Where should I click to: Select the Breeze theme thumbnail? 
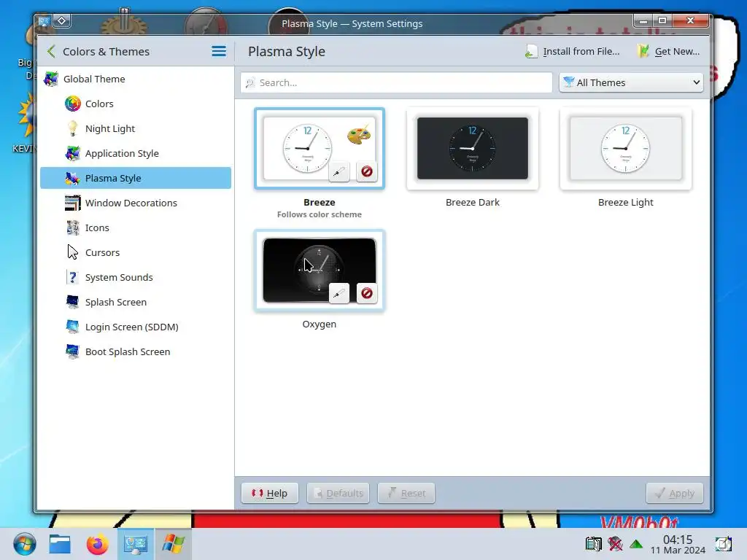point(320,149)
